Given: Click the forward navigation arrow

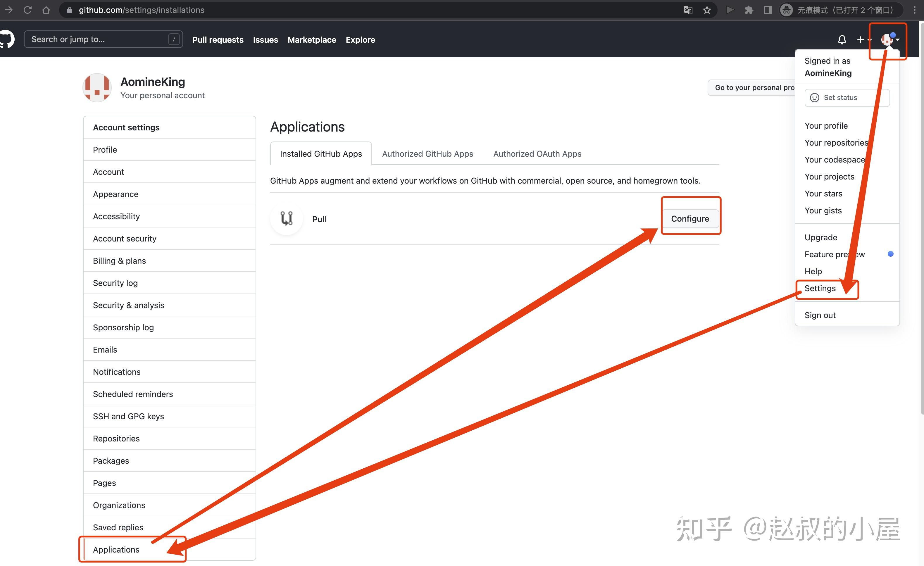Looking at the screenshot, I should coord(9,10).
